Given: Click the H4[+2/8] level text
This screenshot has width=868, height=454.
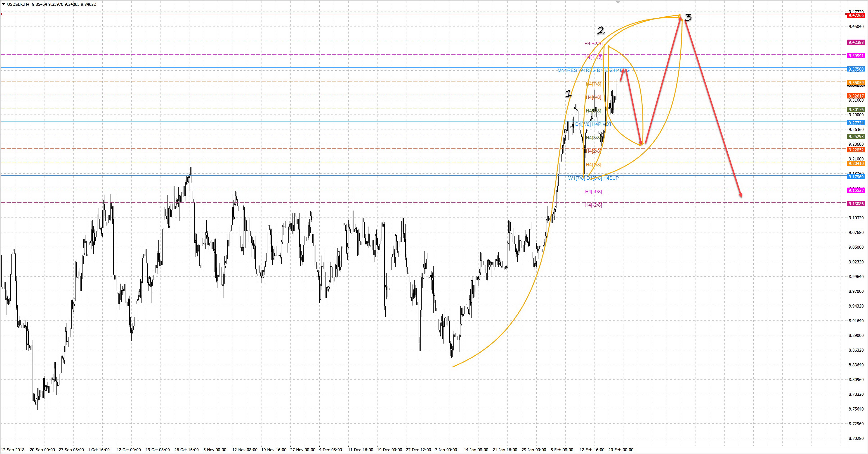Looking at the screenshot, I should pyautogui.click(x=593, y=43).
